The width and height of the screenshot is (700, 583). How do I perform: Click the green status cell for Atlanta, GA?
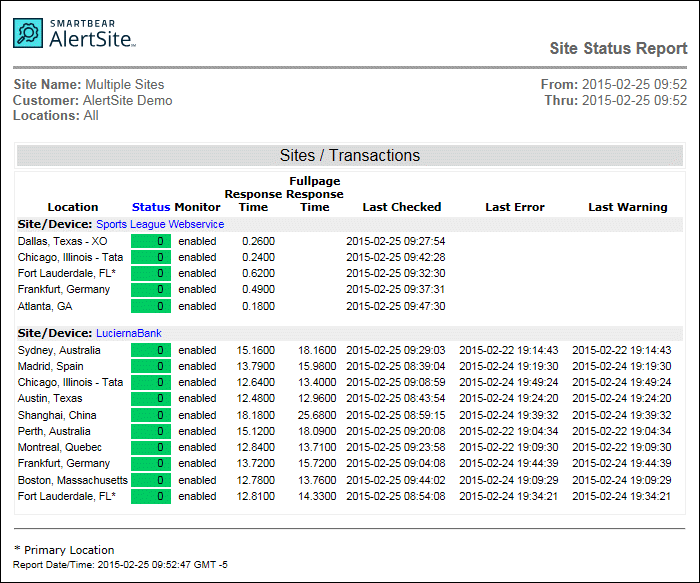(x=151, y=306)
